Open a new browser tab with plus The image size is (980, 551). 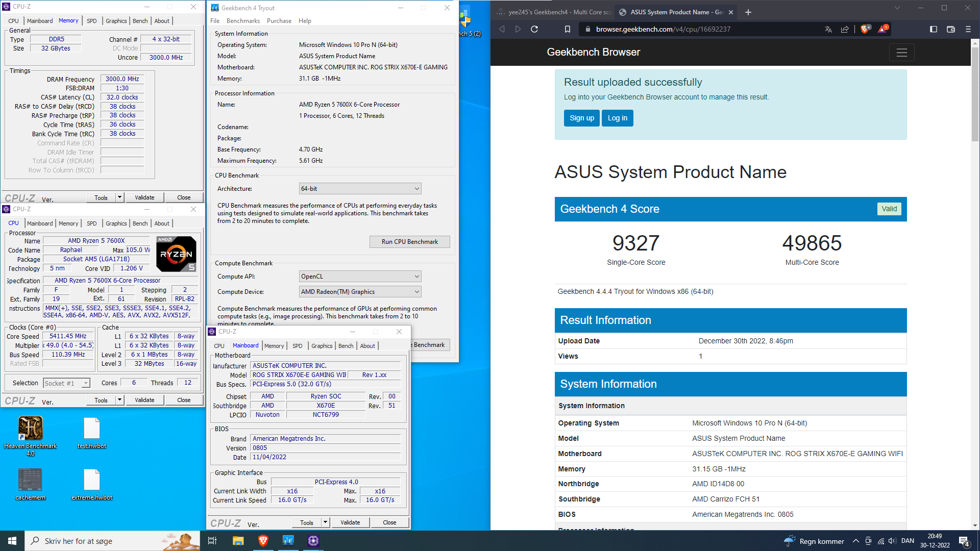click(x=748, y=12)
